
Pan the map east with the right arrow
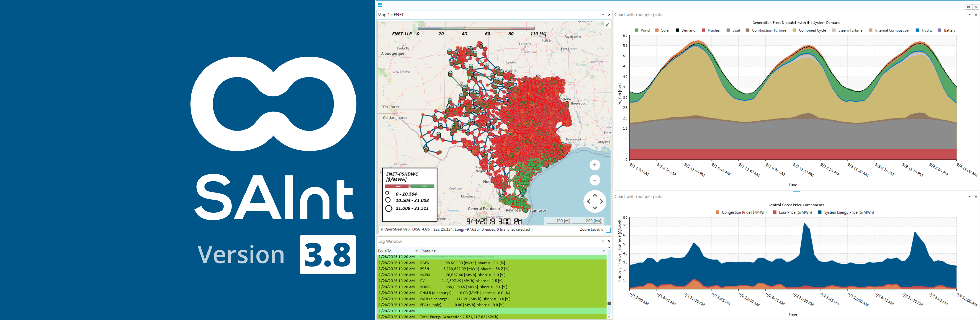(x=602, y=201)
